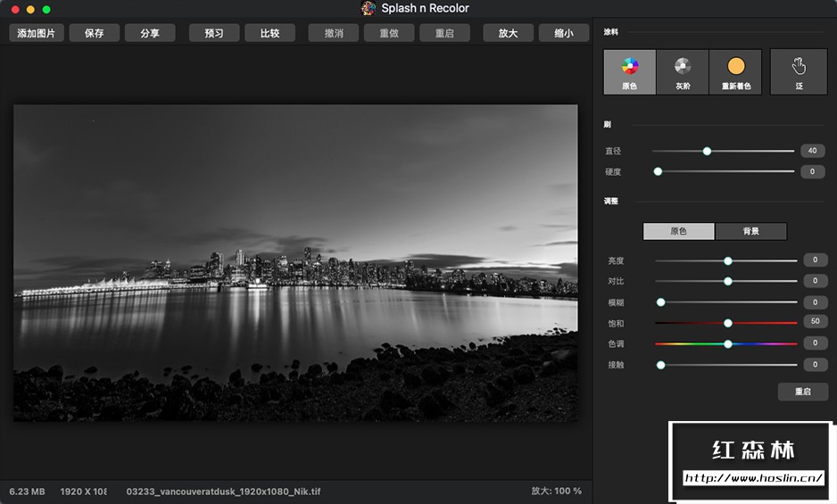837x504 pixels.
Task: Select the 灰阶 grayscale paint tool
Action: click(x=683, y=72)
